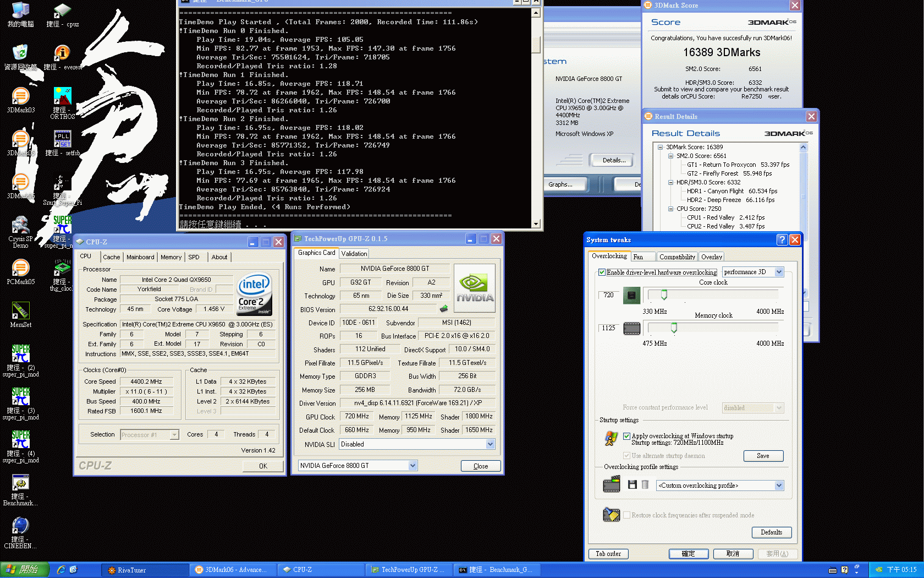The height and width of the screenshot is (578, 924).
Task: Click the save profile floppy icon
Action: pyautogui.click(x=632, y=484)
